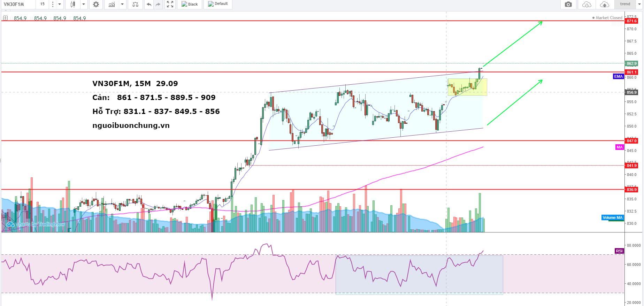The image size is (644, 306).
Task: Apply the Default theme button
Action: pos(218,4)
